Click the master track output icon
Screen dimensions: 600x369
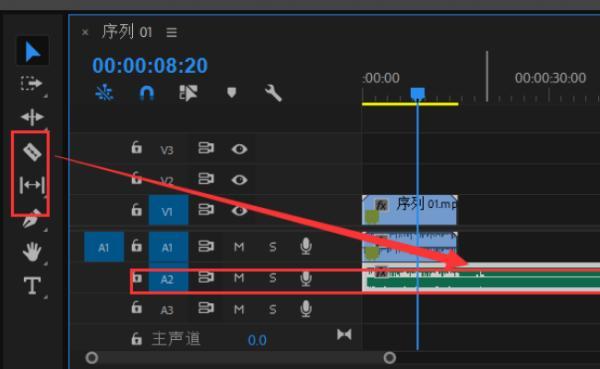point(344,335)
